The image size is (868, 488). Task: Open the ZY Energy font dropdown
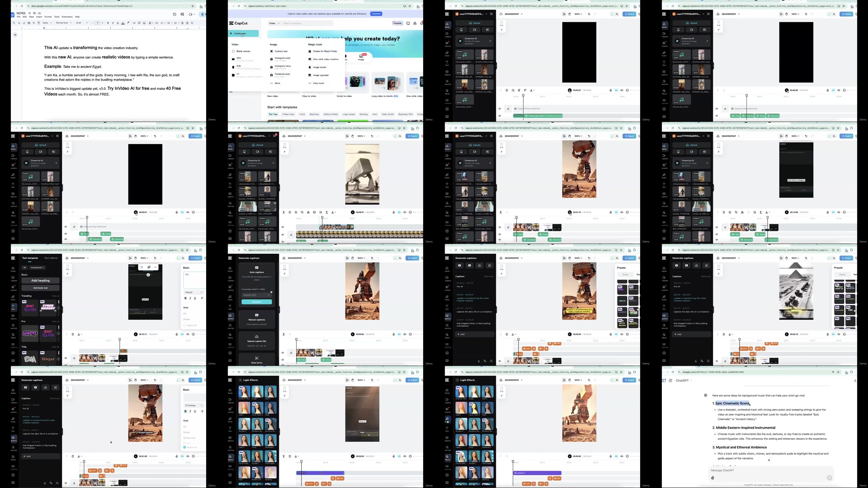point(194,406)
